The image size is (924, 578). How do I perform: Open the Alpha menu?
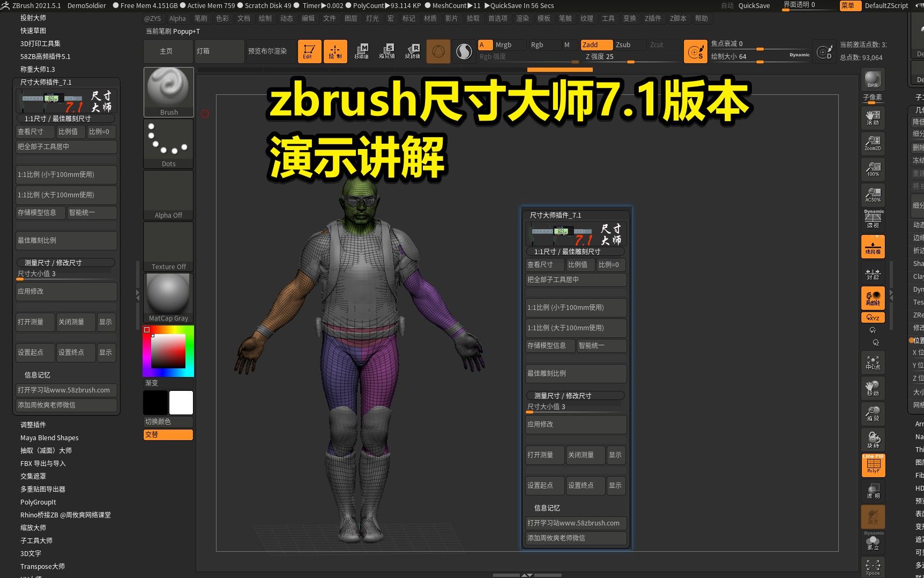[177, 18]
